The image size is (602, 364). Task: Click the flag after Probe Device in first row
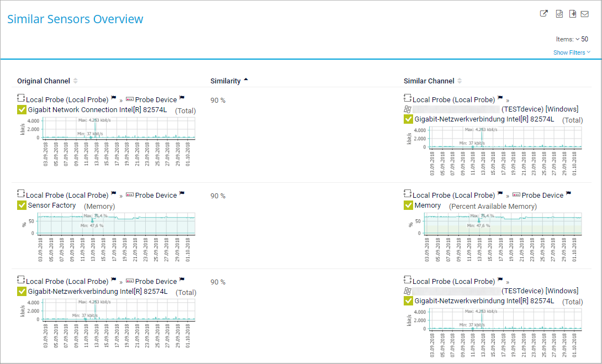(x=182, y=99)
